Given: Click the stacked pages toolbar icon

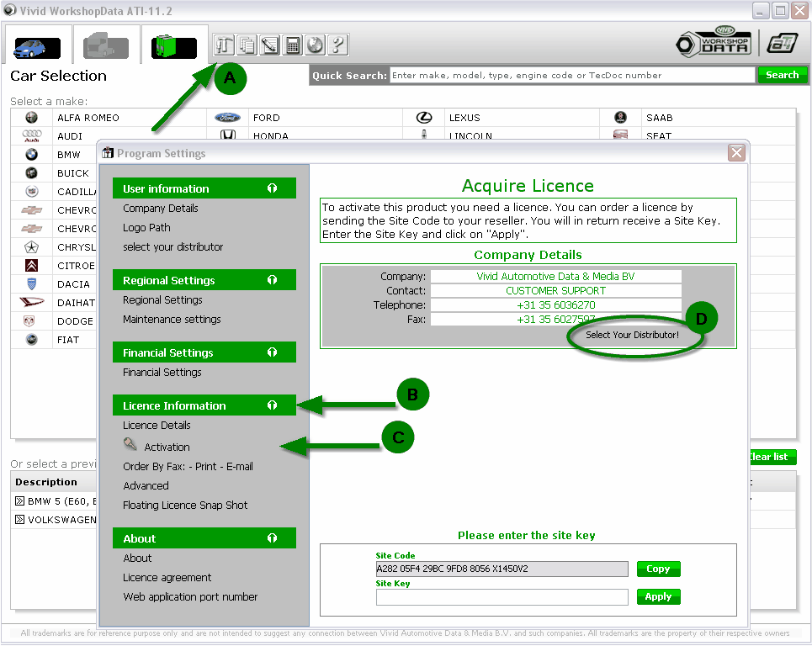Looking at the screenshot, I should (x=247, y=45).
